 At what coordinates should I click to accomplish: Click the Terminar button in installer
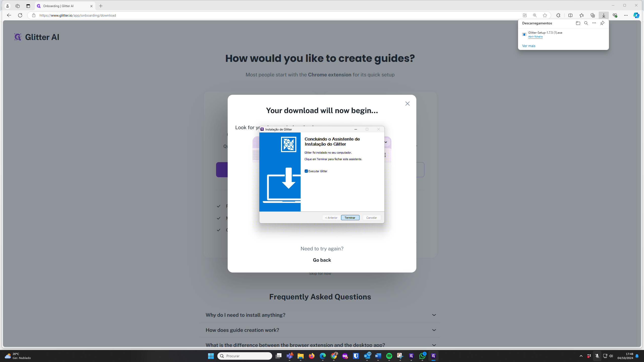coord(350,218)
